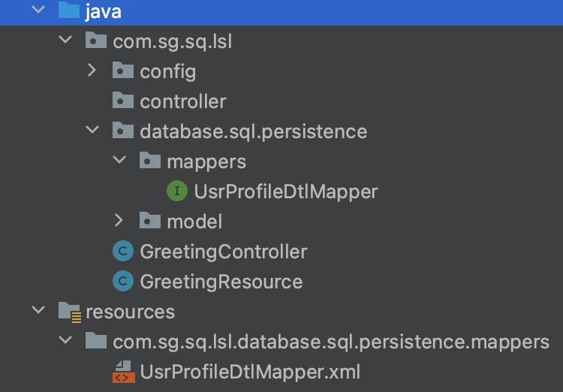This screenshot has width=563, height=392.
Task: Click the blue java source folder icon
Action: coord(69,11)
